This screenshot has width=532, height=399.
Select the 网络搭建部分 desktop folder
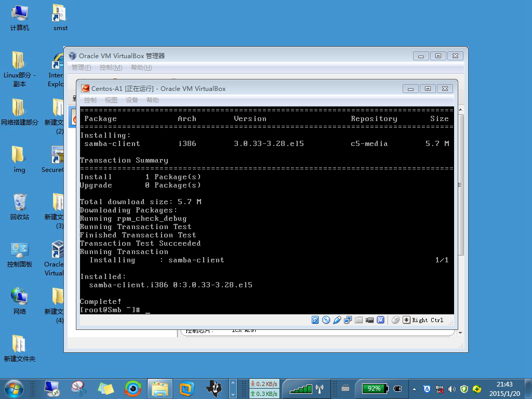point(20,111)
